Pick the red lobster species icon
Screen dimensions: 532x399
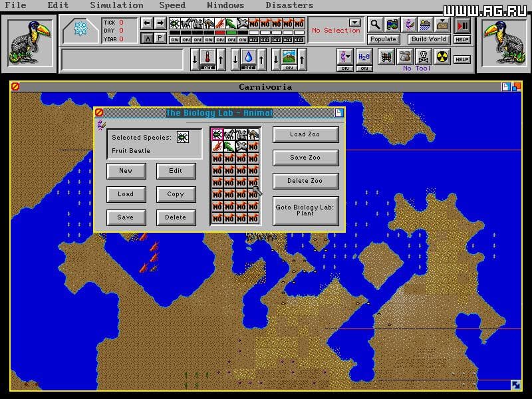[x=217, y=146]
